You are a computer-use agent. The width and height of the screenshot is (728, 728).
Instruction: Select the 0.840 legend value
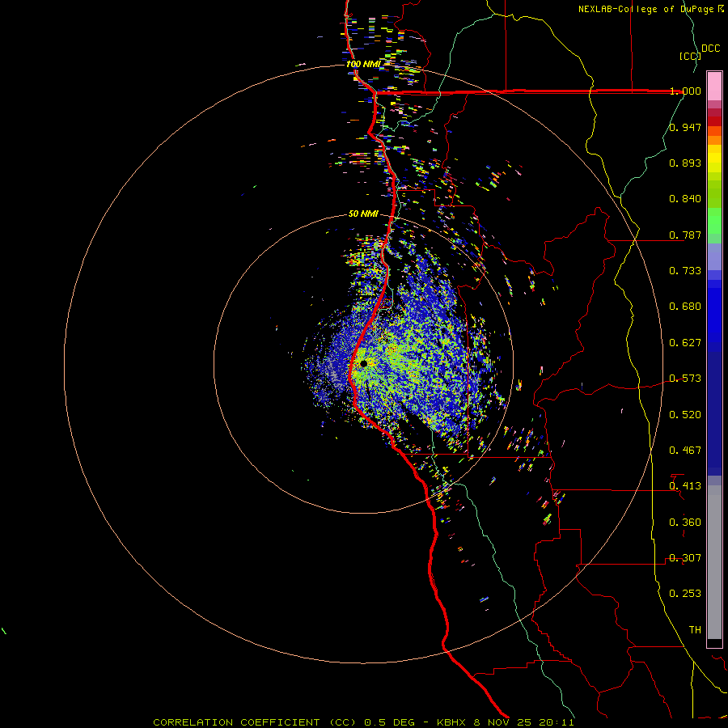685,199
